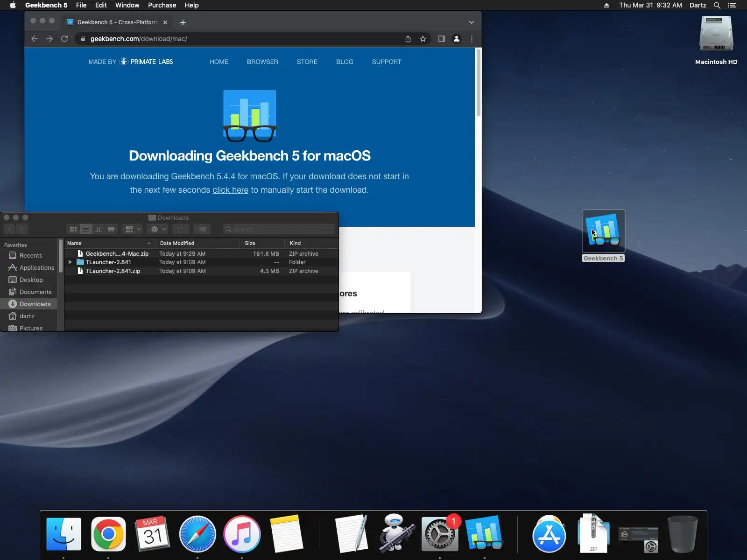747x560 pixels.
Task: Open Documents in the Finder sidebar
Action: (x=30, y=292)
